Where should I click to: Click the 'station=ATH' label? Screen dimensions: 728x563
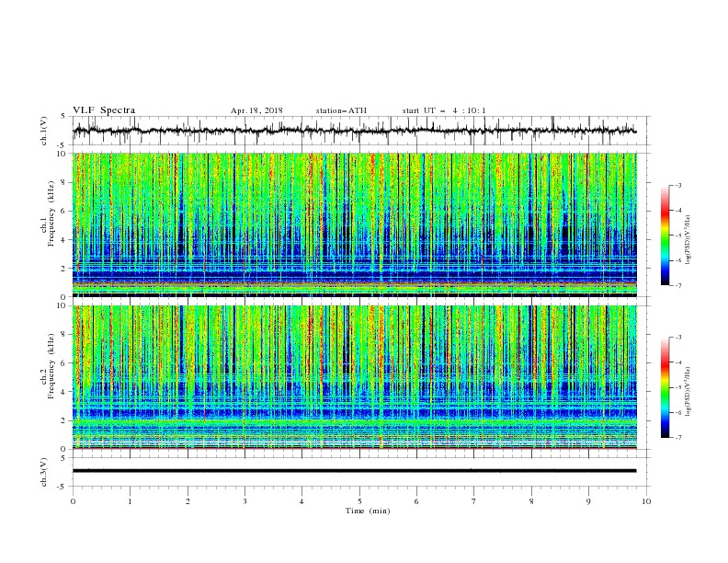point(341,110)
